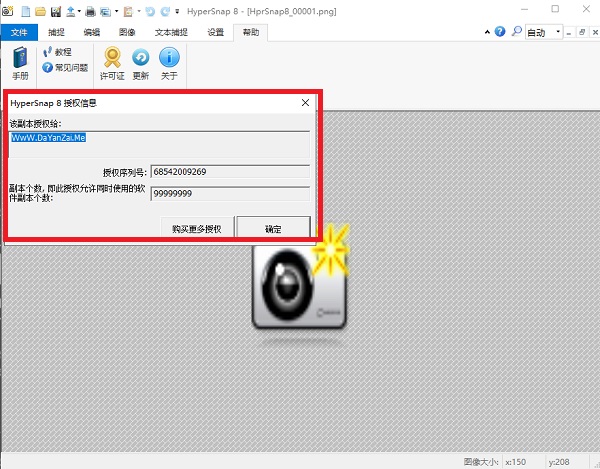The image size is (600, 469).
Task: Click the 授权序列号 serial number field
Action: pyautogui.click(x=229, y=171)
